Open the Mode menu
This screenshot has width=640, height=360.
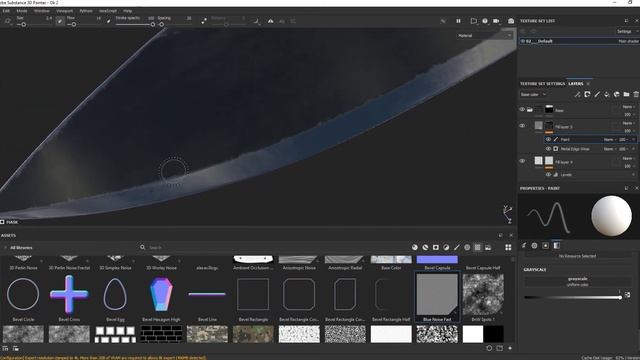[x=22, y=11]
